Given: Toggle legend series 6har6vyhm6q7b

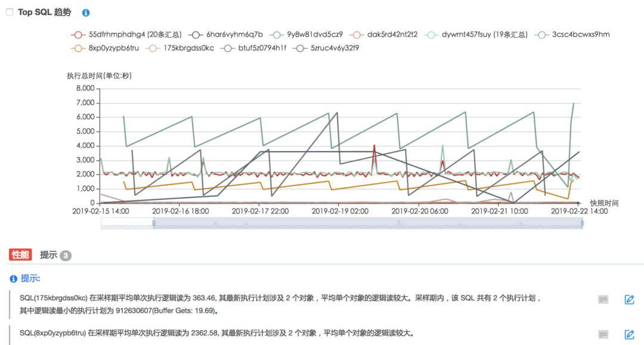Looking at the screenshot, I should pyautogui.click(x=225, y=35).
